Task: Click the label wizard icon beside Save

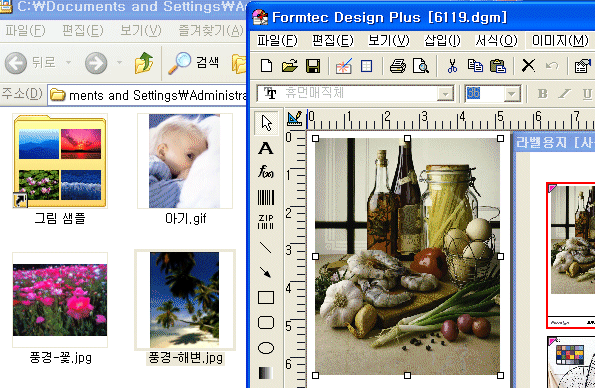Action: pyautogui.click(x=344, y=66)
